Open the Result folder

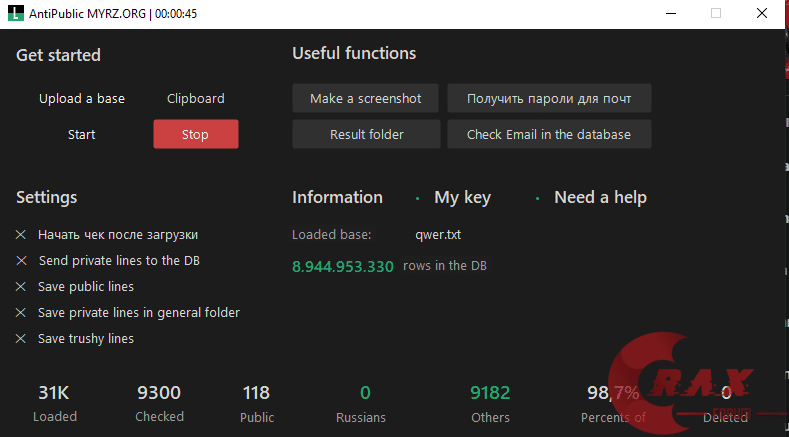pyautogui.click(x=366, y=134)
